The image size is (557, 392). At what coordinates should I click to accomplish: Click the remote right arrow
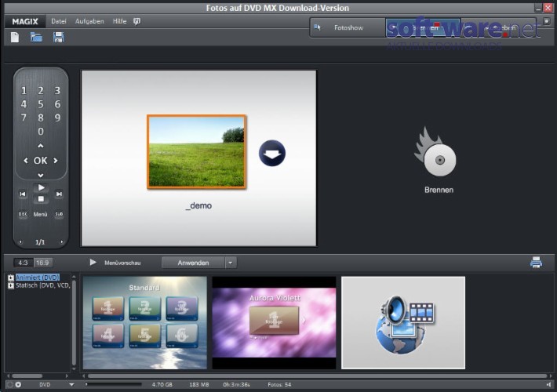click(56, 161)
